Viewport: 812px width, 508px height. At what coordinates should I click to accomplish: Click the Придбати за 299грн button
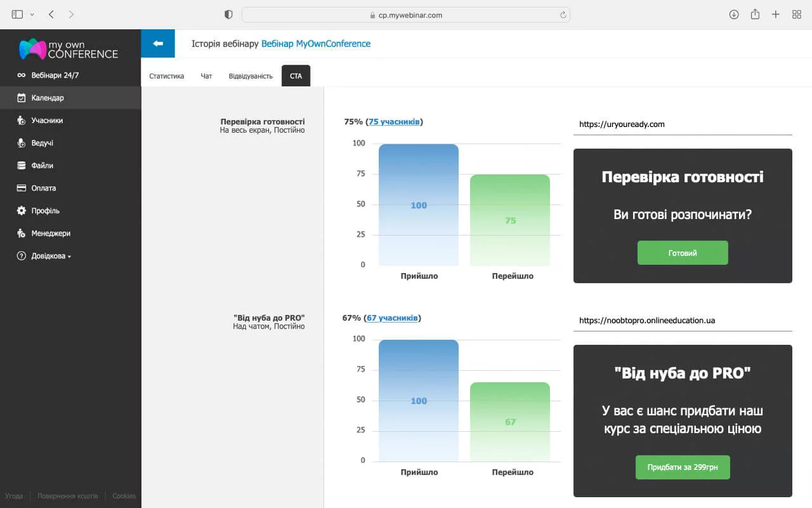(683, 467)
